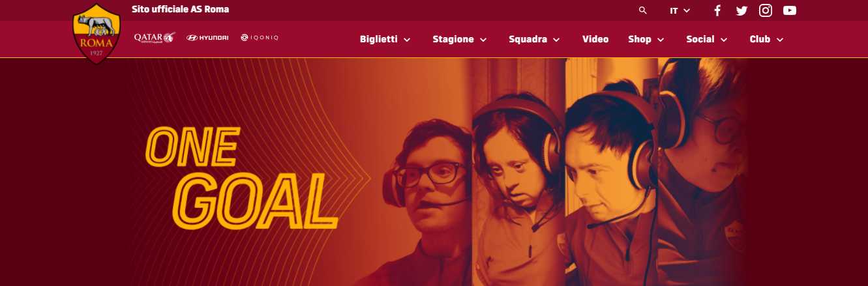
Task: Click the Sito ufficiale AS Roma text
Action: (181, 10)
